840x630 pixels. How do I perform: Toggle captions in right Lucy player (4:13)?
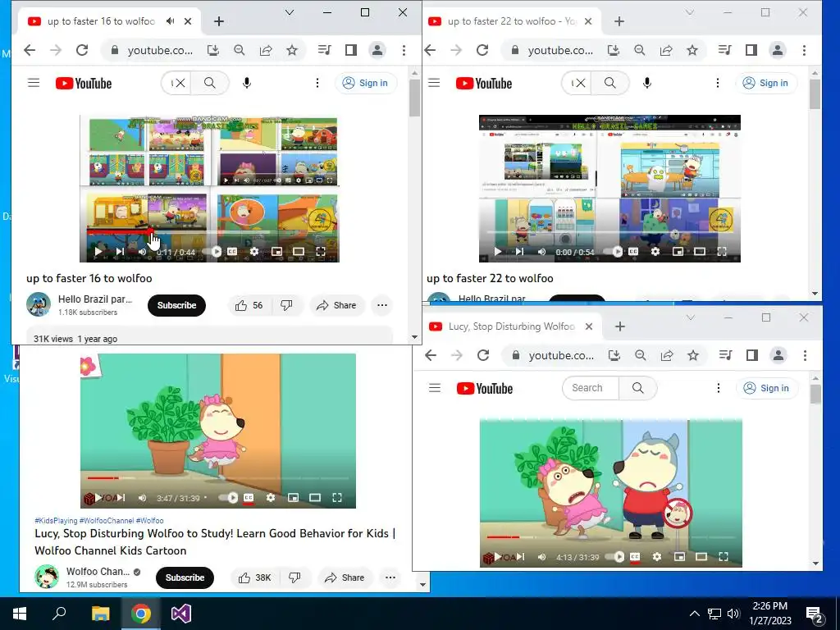(x=635, y=557)
